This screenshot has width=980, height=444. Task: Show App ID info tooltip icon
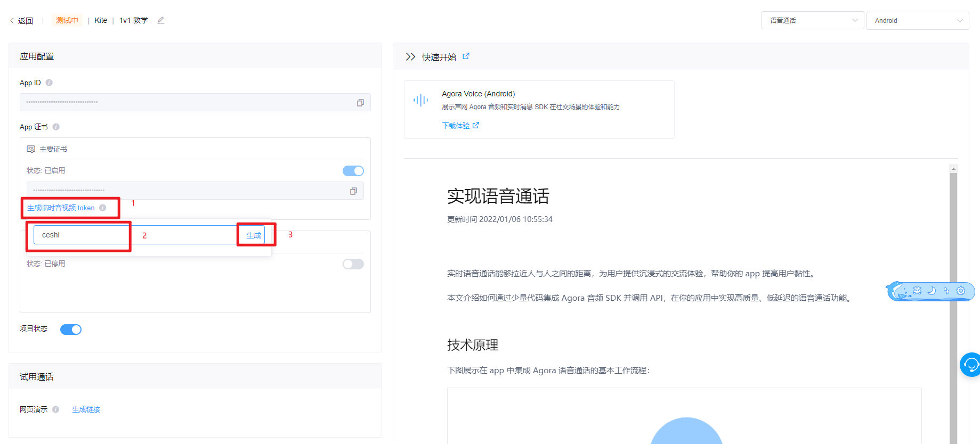click(x=49, y=83)
